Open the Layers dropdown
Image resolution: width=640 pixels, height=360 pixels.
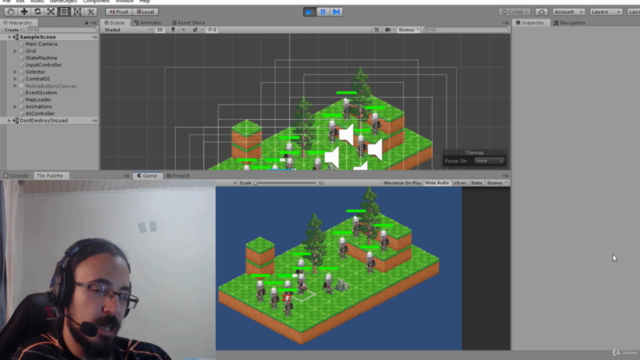pos(606,12)
